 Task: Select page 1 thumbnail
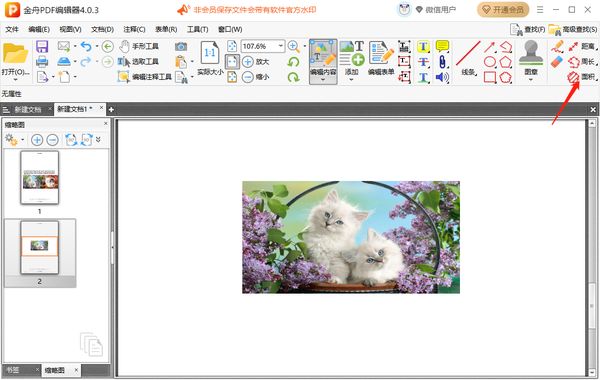point(39,178)
